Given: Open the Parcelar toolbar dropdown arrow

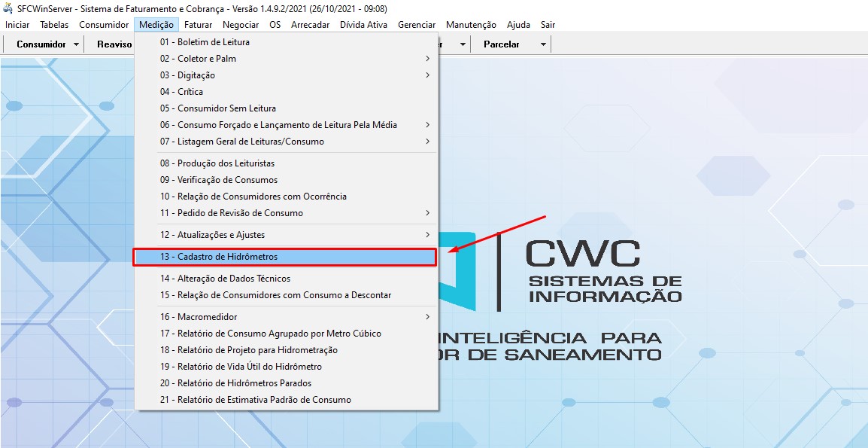Looking at the screenshot, I should (x=543, y=44).
